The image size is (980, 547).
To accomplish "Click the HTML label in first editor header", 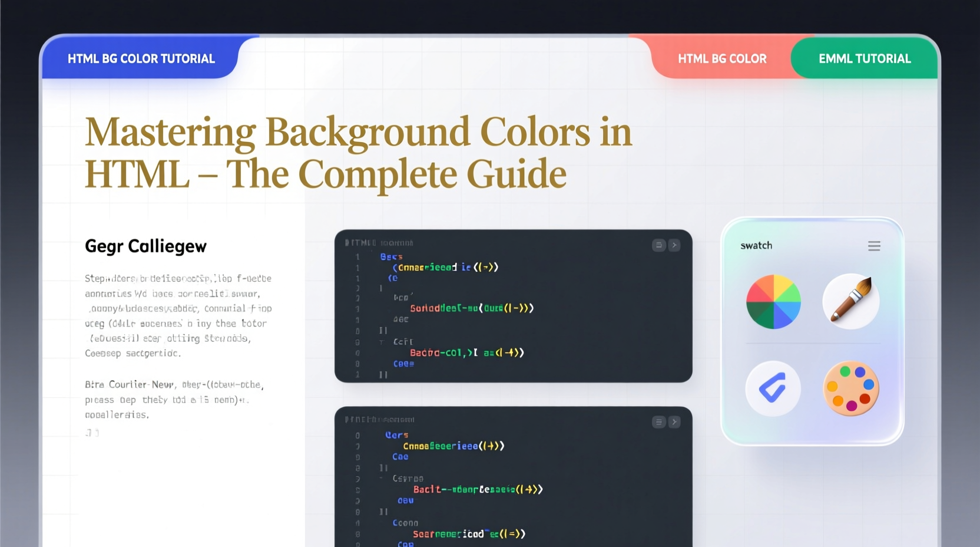I will 362,243.
